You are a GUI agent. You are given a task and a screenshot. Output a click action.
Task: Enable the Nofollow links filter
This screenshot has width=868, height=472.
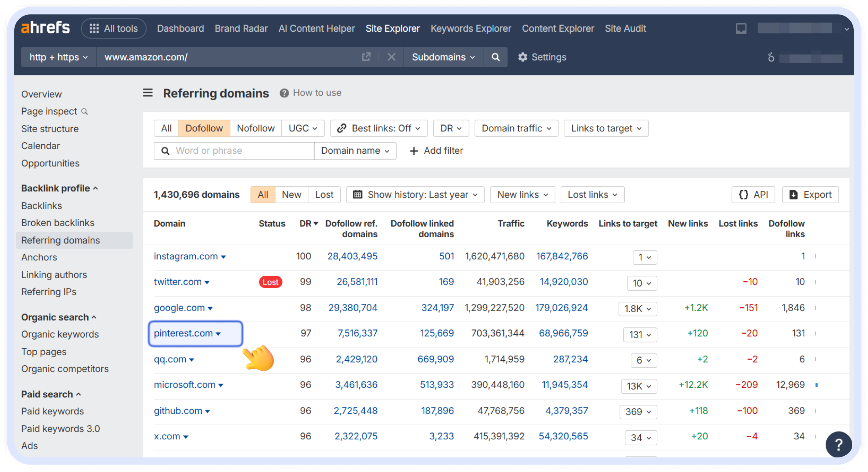pyautogui.click(x=255, y=128)
